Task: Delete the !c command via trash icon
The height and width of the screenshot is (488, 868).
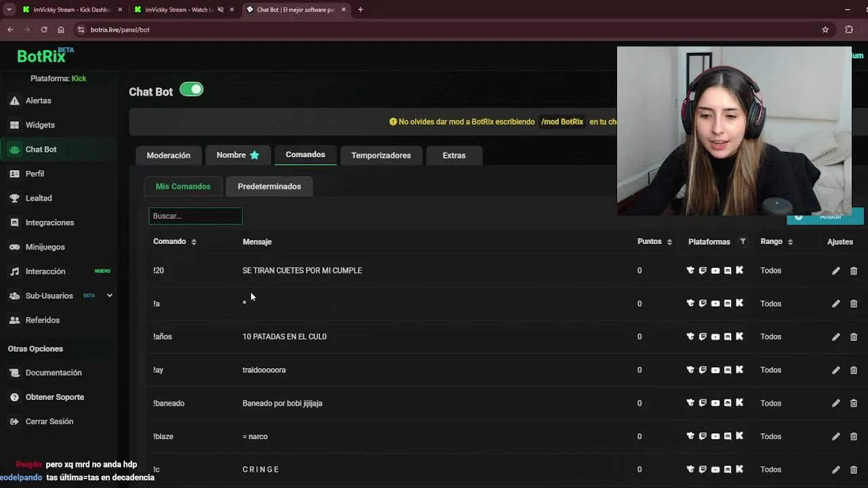Action: click(x=854, y=470)
